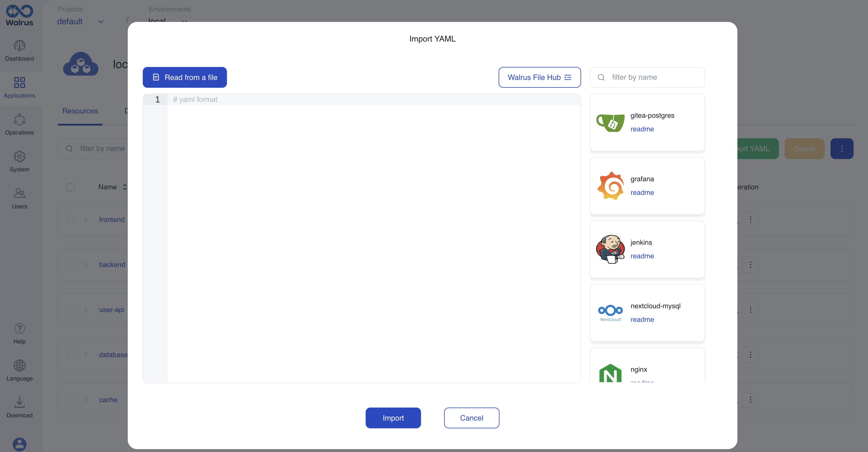The width and height of the screenshot is (868, 452).
Task: Toggle the frontend resource checkbox
Action: pyautogui.click(x=71, y=219)
